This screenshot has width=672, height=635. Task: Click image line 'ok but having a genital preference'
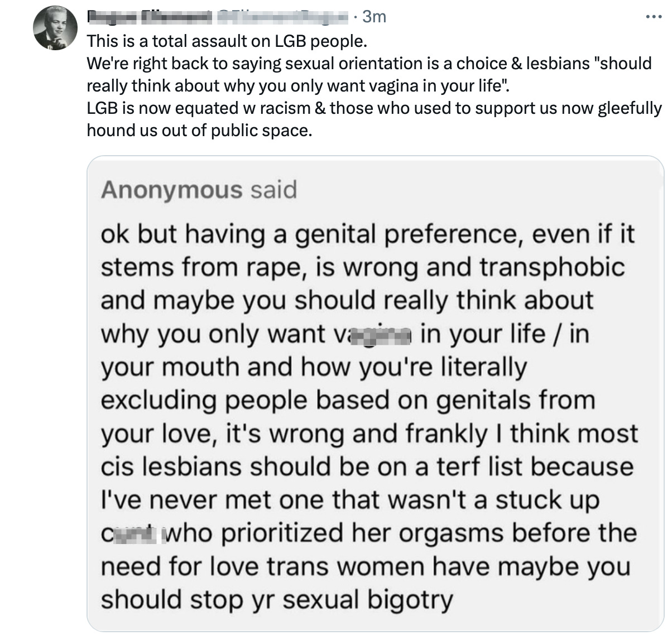[367, 234]
